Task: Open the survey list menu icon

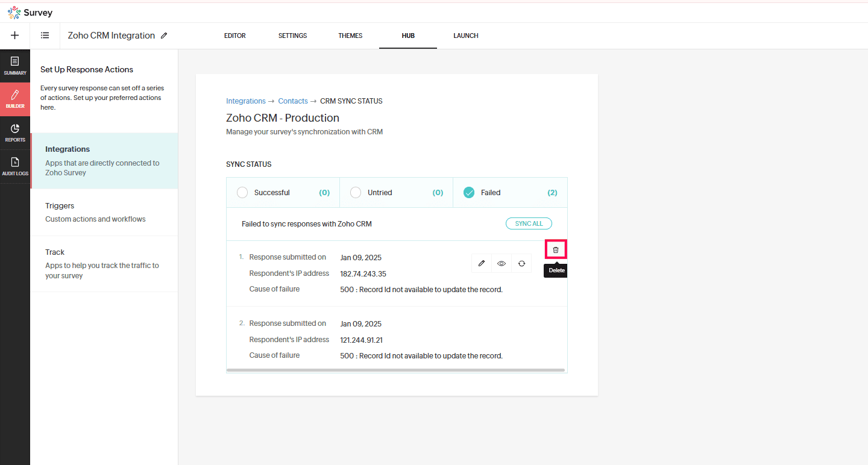Action: click(x=45, y=36)
